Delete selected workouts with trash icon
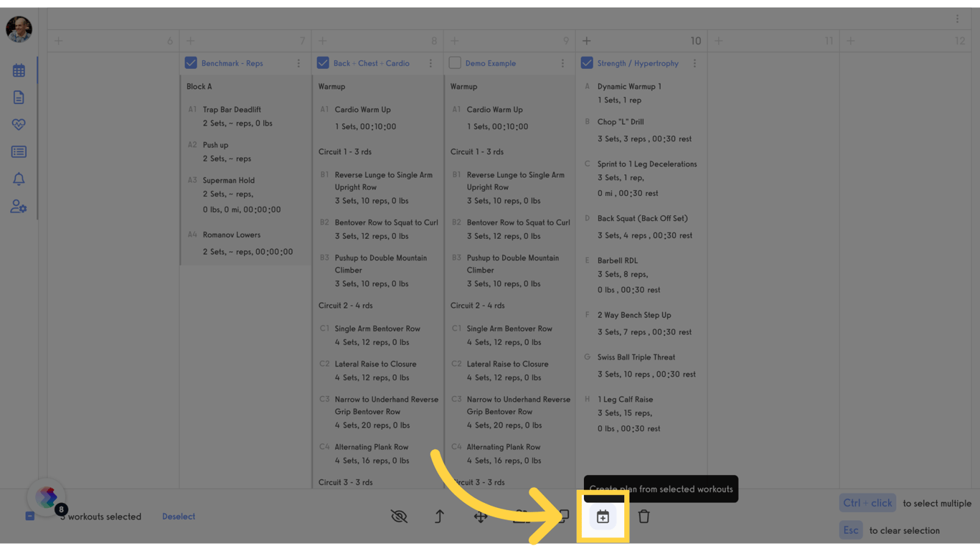 (644, 517)
